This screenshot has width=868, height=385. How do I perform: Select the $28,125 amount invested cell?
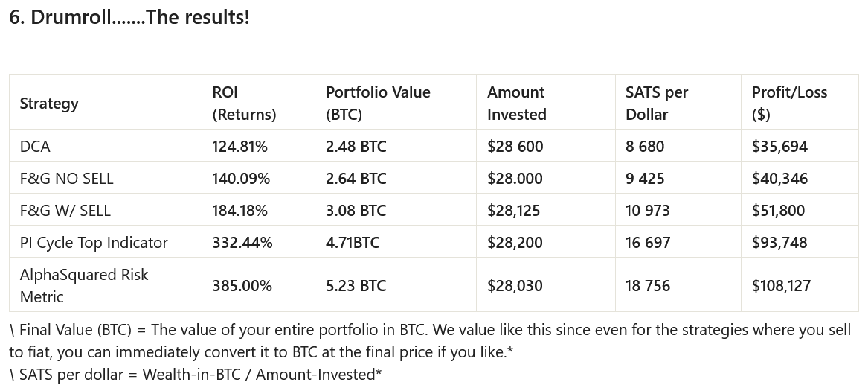(x=515, y=211)
